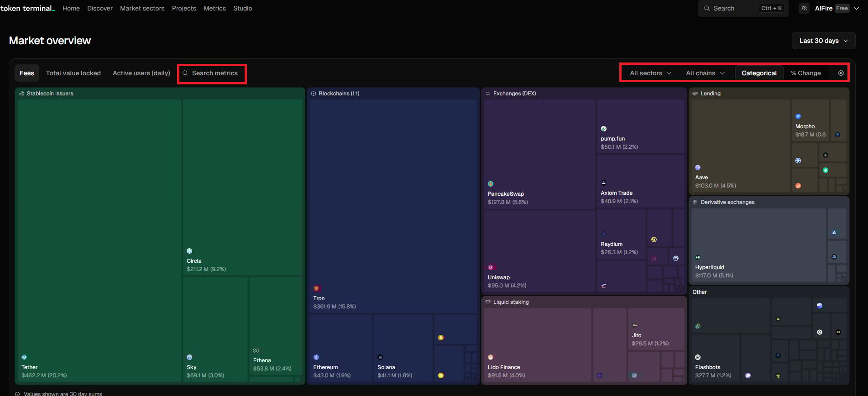Click the Ethereum logo icon
The height and width of the screenshot is (396, 868).
(316, 357)
